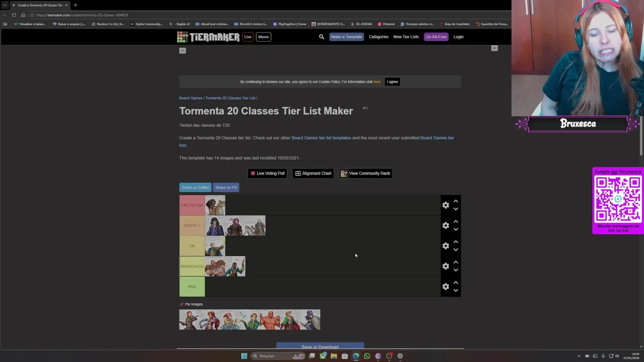This screenshot has height=362, width=644.
Task: Reload the page in the browser
Action: 14,15
